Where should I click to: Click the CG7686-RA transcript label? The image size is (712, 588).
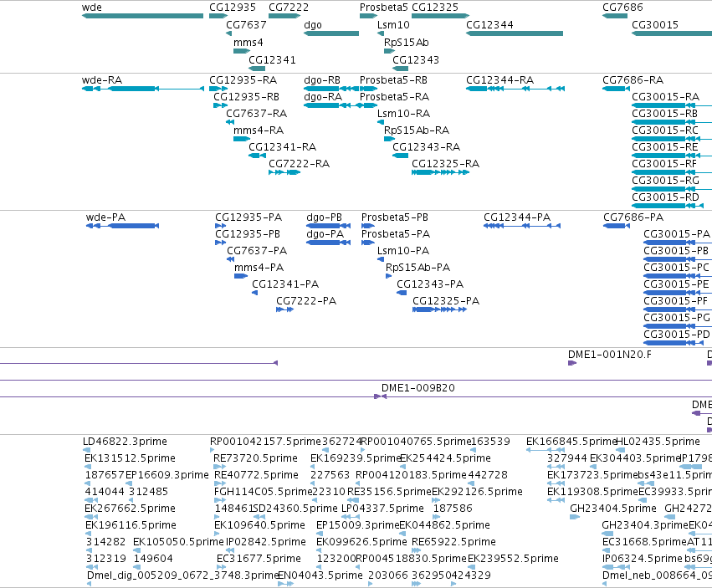pyautogui.click(x=633, y=80)
